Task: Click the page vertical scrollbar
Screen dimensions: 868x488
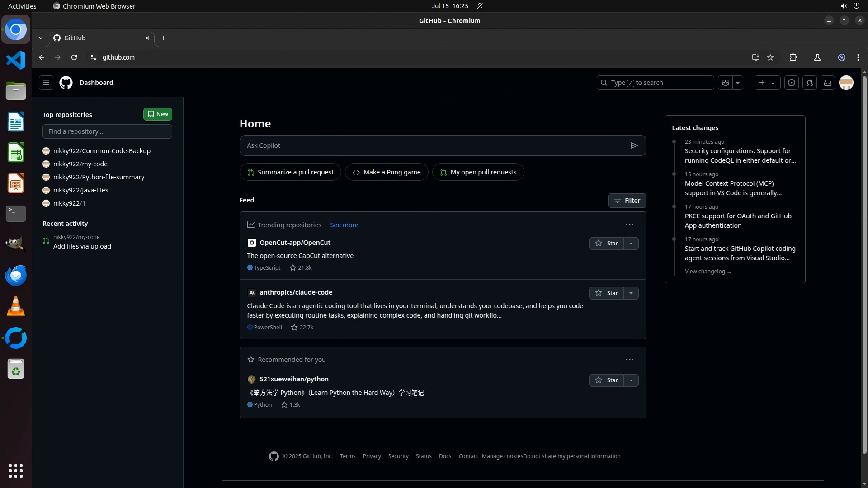Action: coord(864,262)
